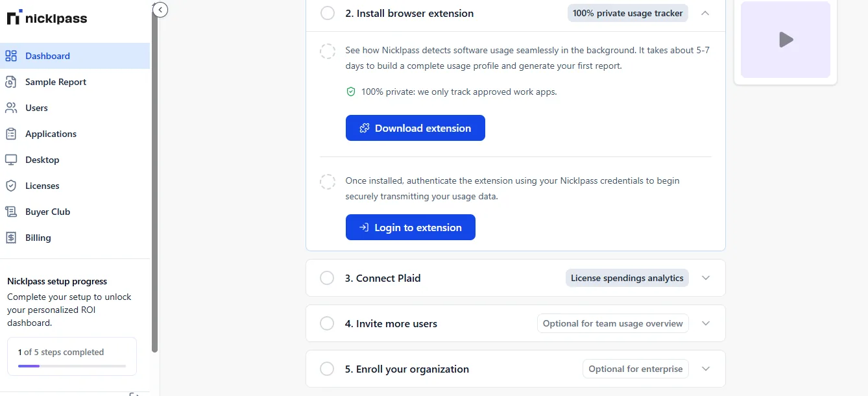Expand the Enroll your organization chevron

706,369
